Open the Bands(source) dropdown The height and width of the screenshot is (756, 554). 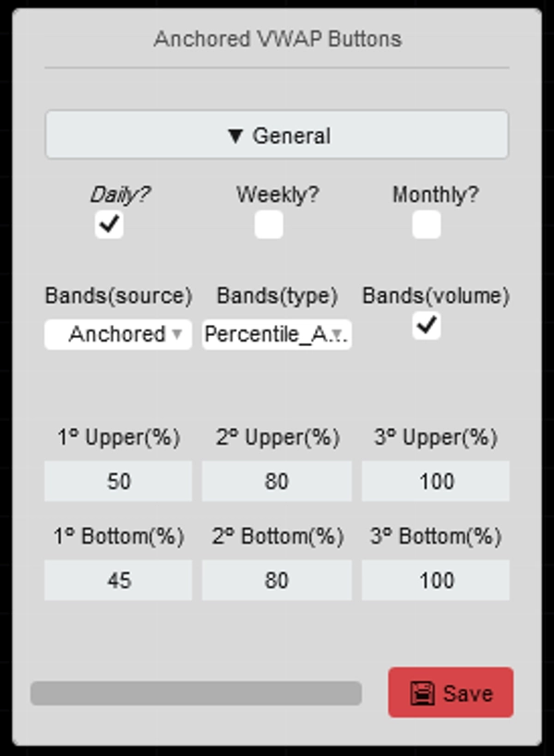tap(117, 334)
